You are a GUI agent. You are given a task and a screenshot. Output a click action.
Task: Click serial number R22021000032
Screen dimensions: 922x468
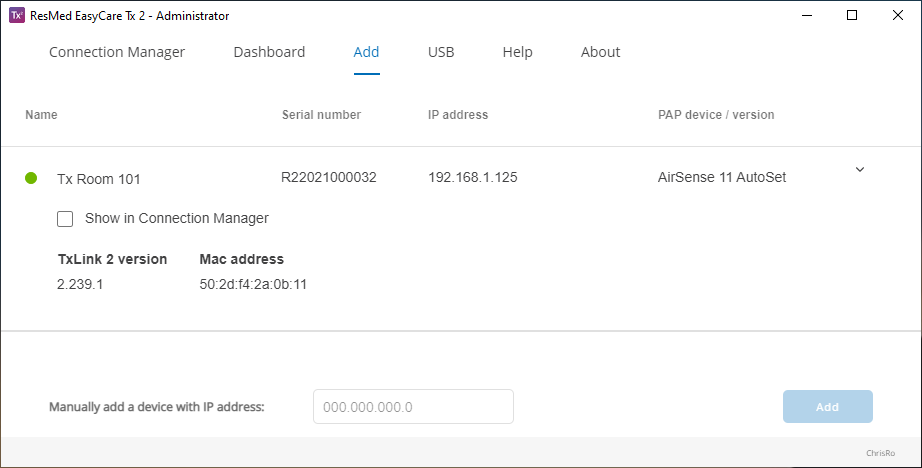329,178
